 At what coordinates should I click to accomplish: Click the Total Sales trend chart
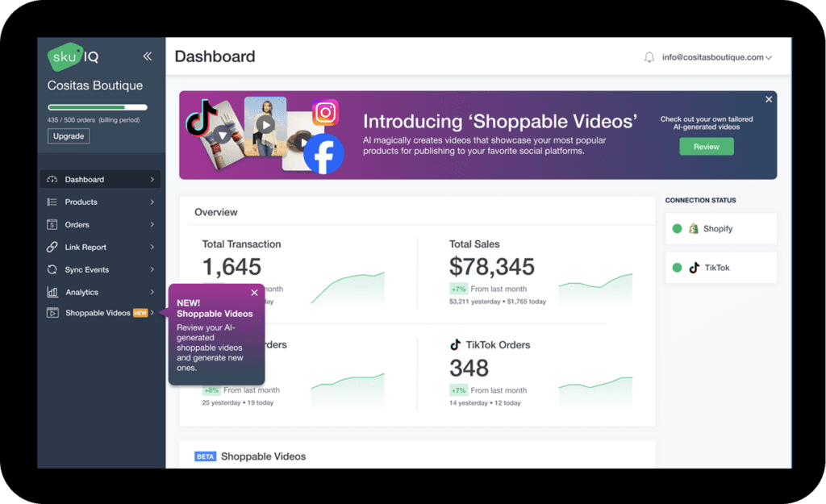[x=595, y=289]
